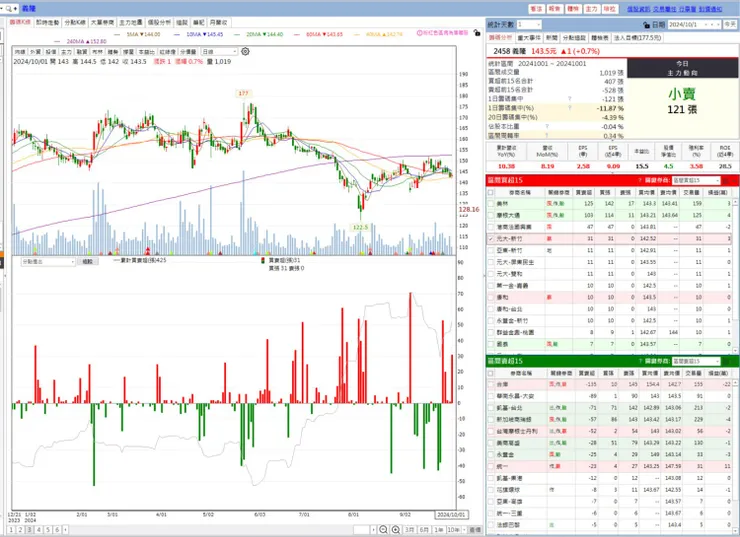740x537 pixels.
Task: Check the 康和 row checkbox in the buy table
Action: 491,297
